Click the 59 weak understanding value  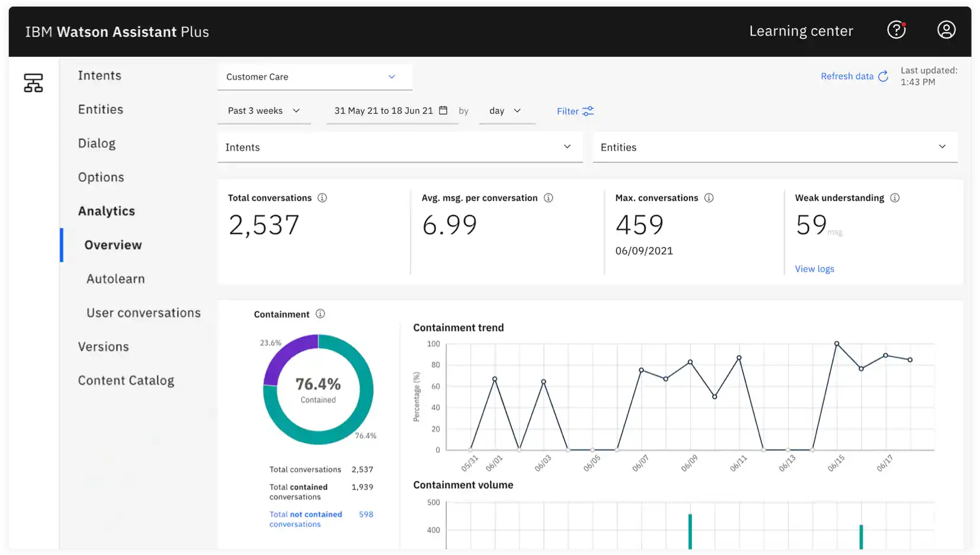811,225
